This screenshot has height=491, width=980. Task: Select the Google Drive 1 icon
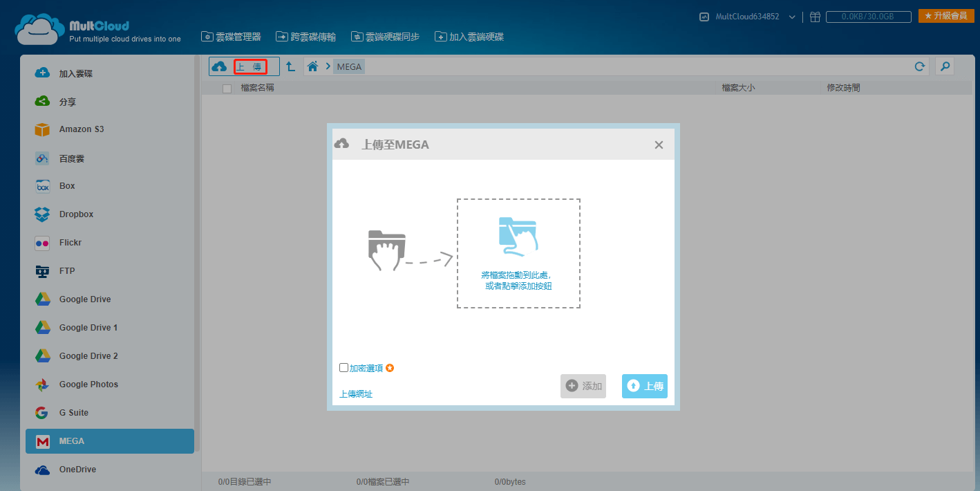point(42,328)
